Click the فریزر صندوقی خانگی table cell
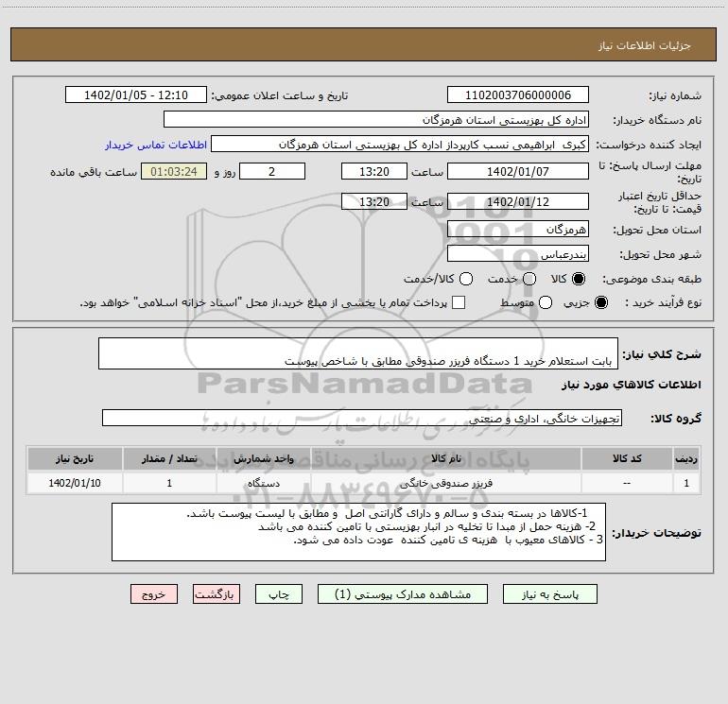Image resolution: width=728 pixels, height=704 pixels. [445, 483]
